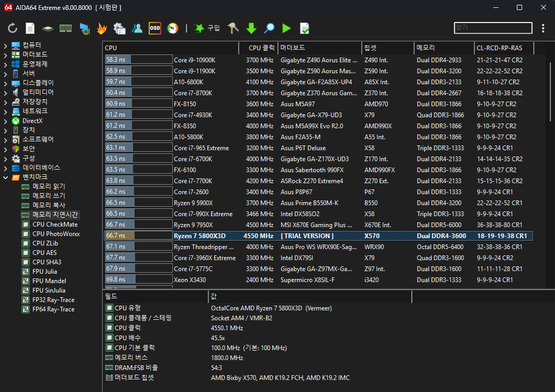555x392 pixels.
Task: Start the flame stability test icon
Action: click(x=102, y=28)
